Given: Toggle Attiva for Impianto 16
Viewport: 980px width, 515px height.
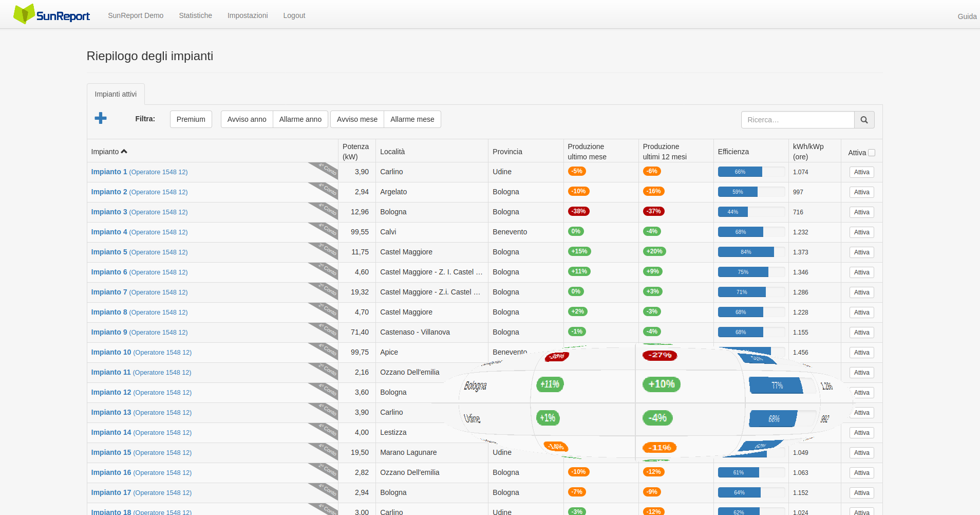Looking at the screenshot, I should 861,473.
